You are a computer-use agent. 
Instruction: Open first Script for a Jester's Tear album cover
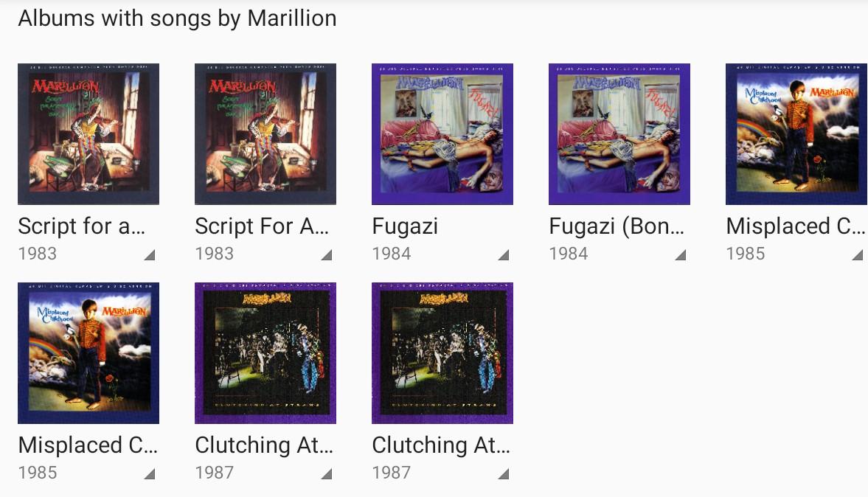(x=88, y=134)
